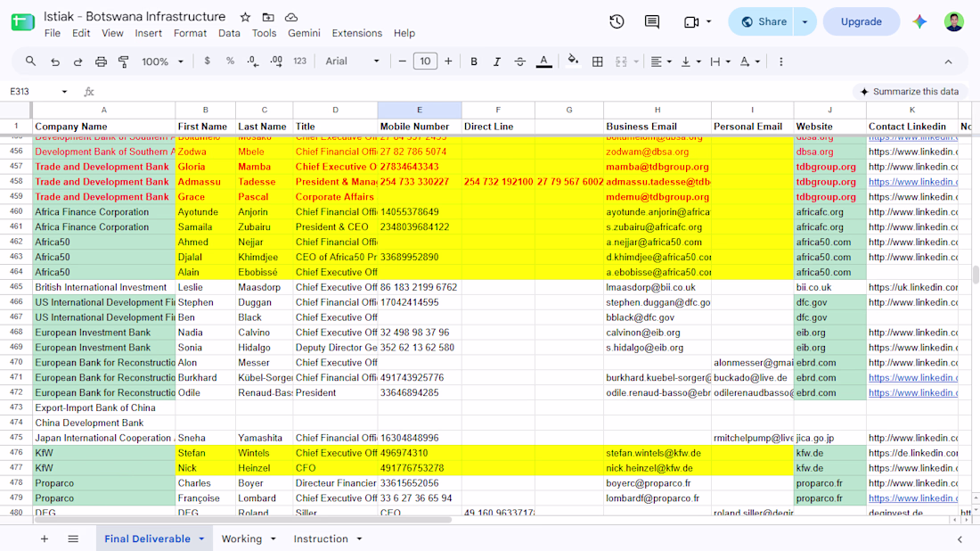Image resolution: width=980 pixels, height=551 pixels.
Task: Open the search menus magnifier
Action: [30, 62]
